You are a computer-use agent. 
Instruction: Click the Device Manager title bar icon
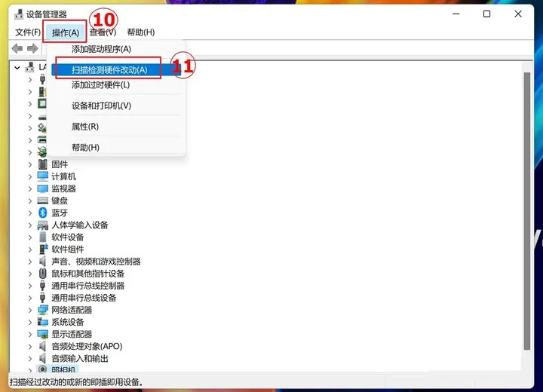pos(19,14)
